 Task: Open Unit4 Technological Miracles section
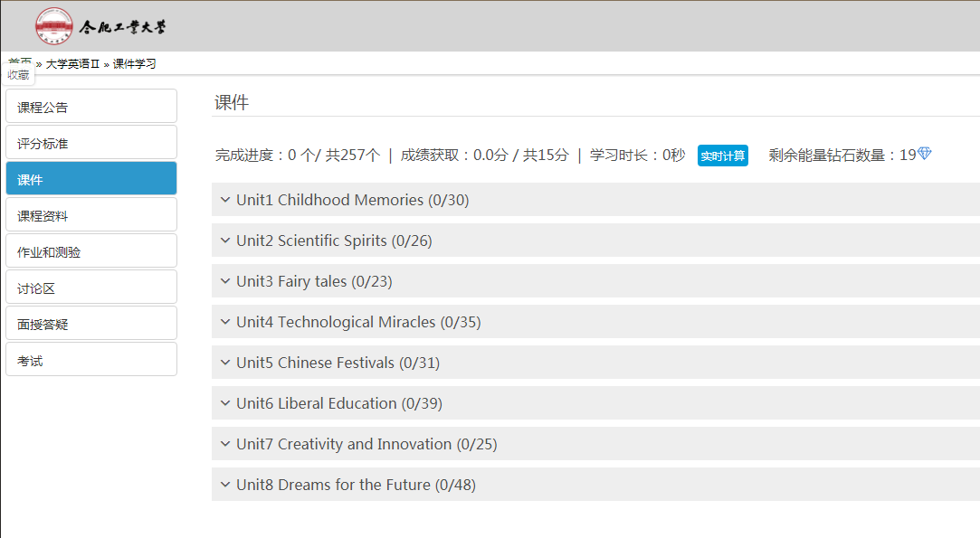[595, 321]
